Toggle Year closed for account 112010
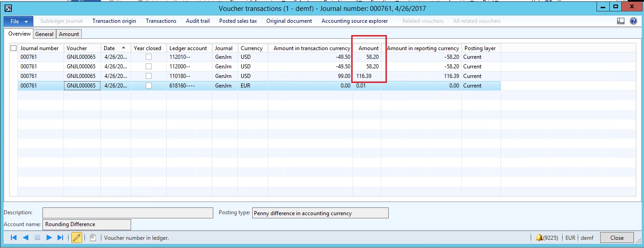This screenshot has height=248, width=644. click(148, 57)
